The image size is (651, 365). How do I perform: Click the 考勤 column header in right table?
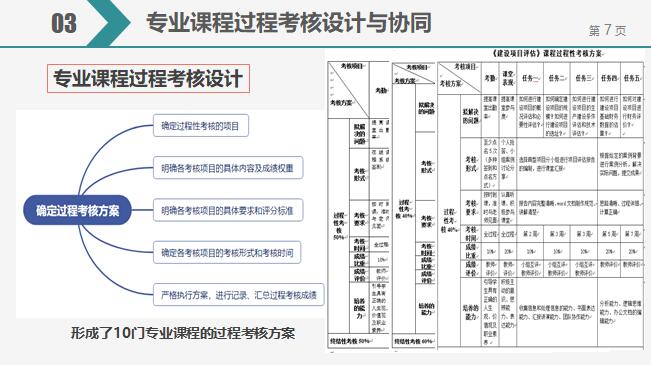click(490, 78)
